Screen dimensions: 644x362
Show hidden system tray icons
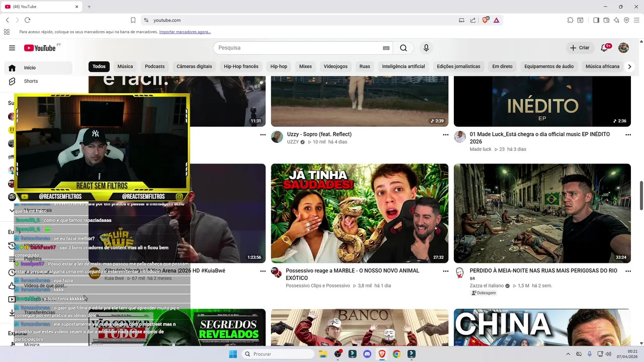(x=568, y=354)
